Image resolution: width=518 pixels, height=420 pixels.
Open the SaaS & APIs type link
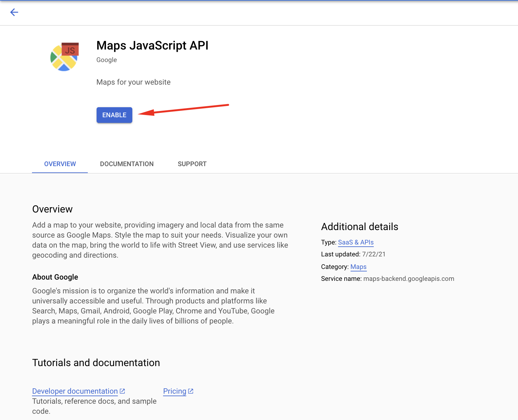click(356, 242)
